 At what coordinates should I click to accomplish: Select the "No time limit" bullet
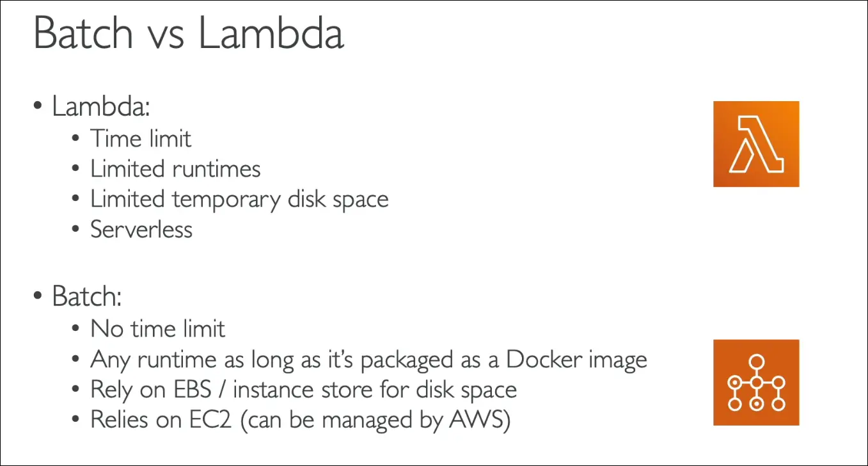[x=158, y=329]
